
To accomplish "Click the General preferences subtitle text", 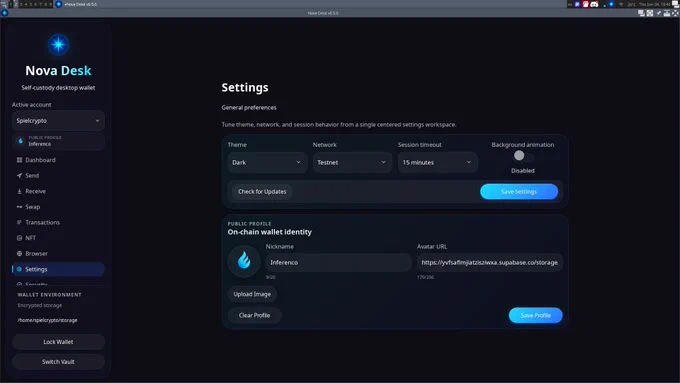I will pyautogui.click(x=249, y=108).
